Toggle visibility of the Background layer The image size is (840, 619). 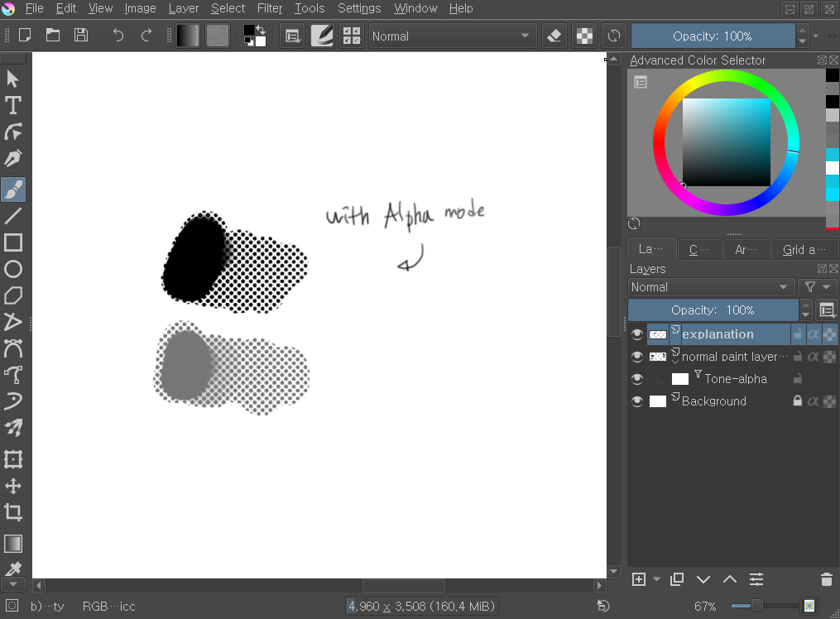[x=636, y=401]
